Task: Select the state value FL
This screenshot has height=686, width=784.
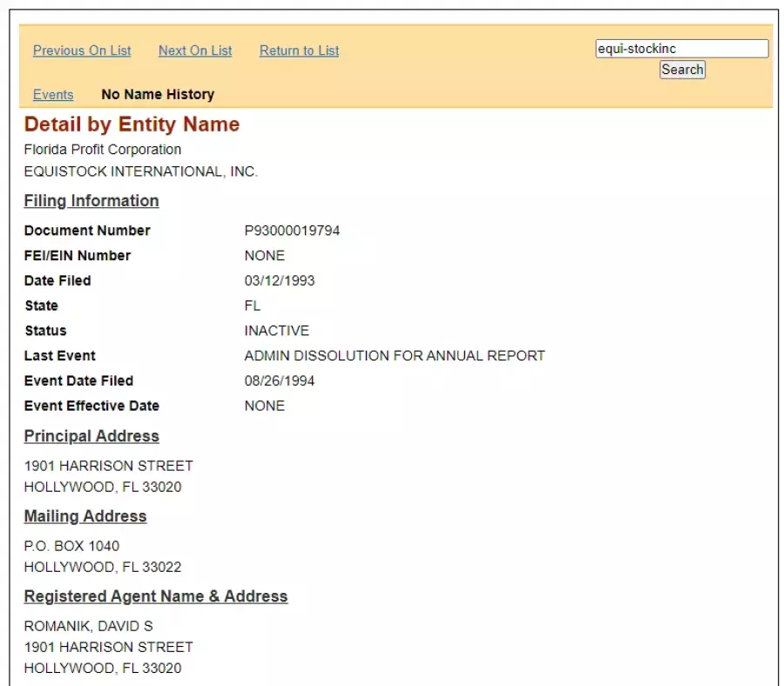Action: pos(253,306)
